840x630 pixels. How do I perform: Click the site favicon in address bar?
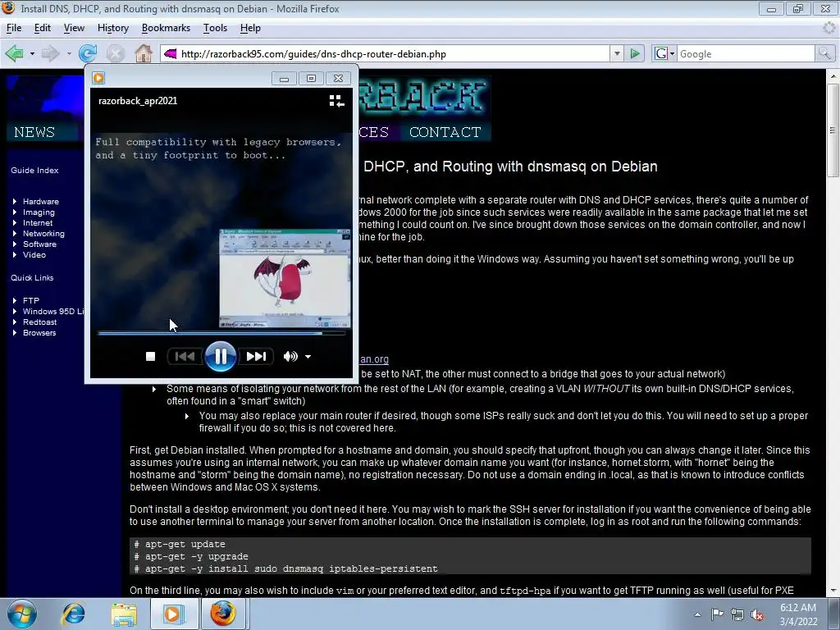pos(171,53)
